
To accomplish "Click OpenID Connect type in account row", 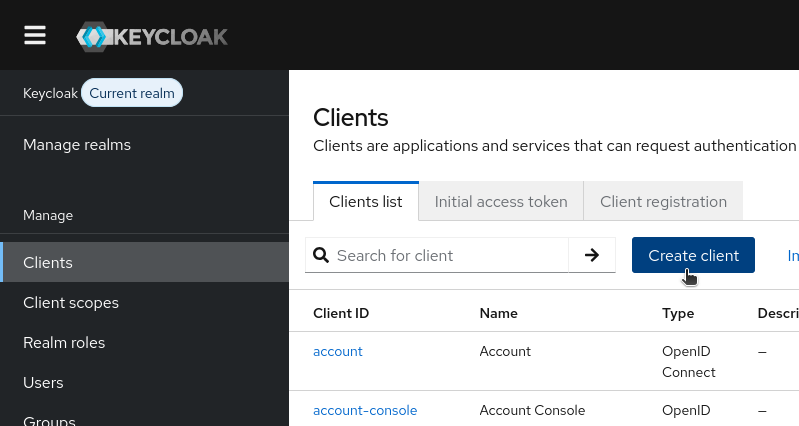I will click(x=688, y=362).
